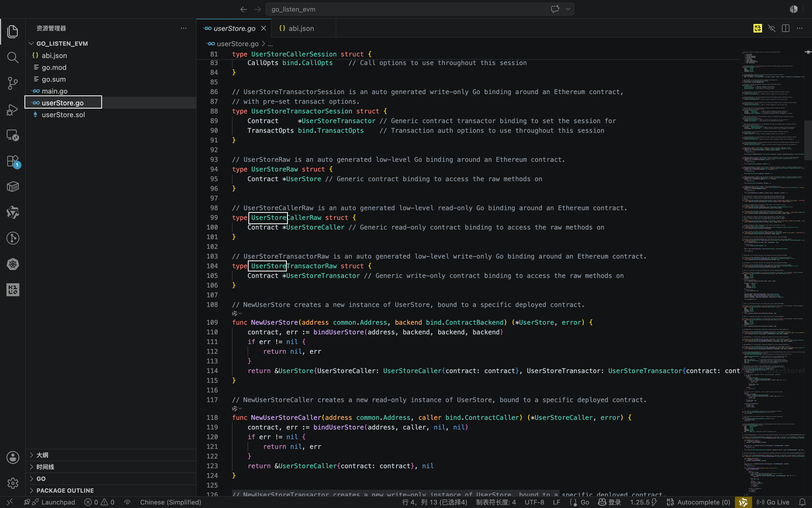This screenshot has width=812, height=508.
Task: Toggle the crossed-out eye icon in editor toolbar
Action: pyautogui.click(x=771, y=28)
